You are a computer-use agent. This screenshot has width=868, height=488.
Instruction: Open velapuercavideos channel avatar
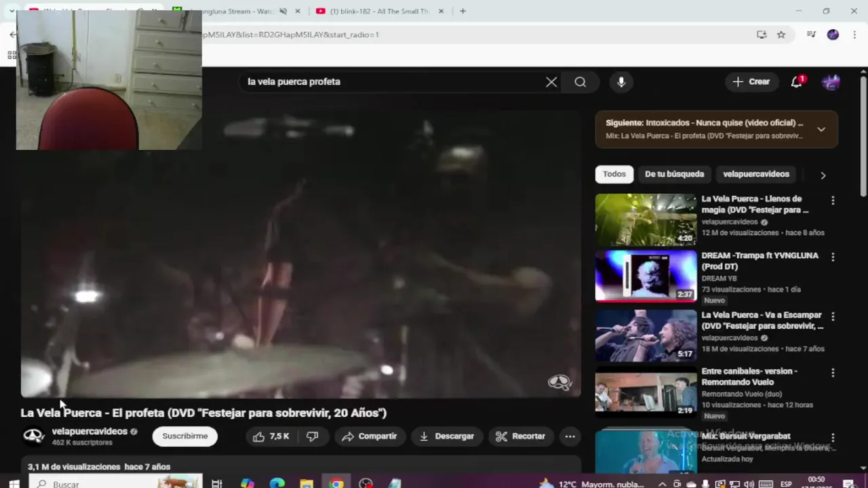click(x=34, y=436)
